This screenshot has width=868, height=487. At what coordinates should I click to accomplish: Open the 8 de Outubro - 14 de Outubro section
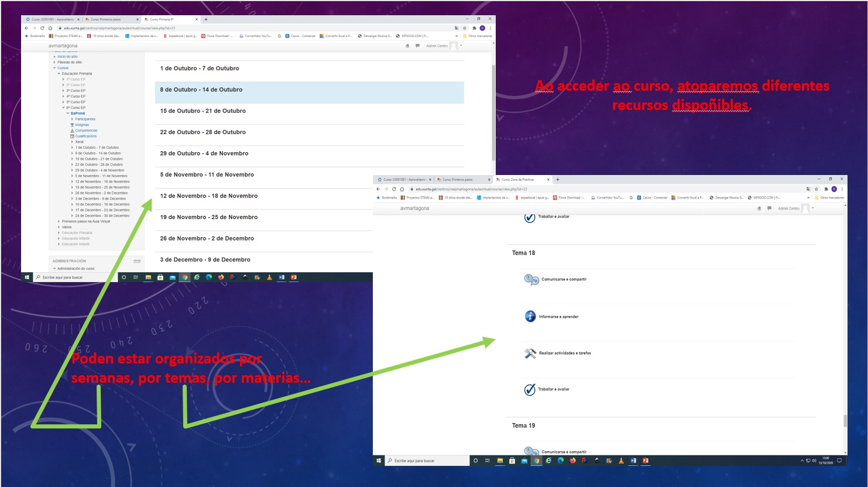click(x=201, y=90)
